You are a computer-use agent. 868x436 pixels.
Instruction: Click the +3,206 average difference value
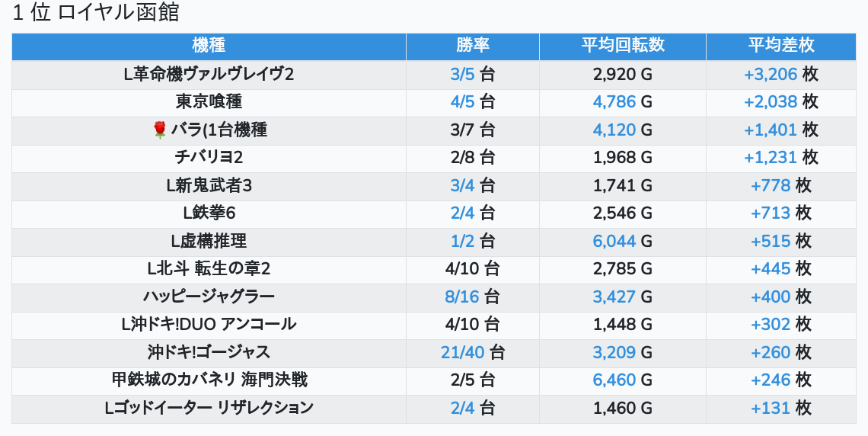(771, 74)
